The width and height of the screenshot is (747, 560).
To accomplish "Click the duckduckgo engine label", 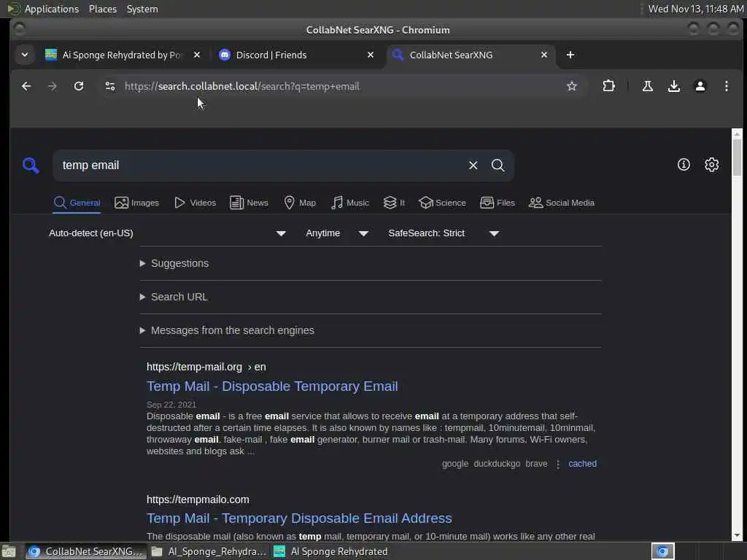I will (496, 464).
